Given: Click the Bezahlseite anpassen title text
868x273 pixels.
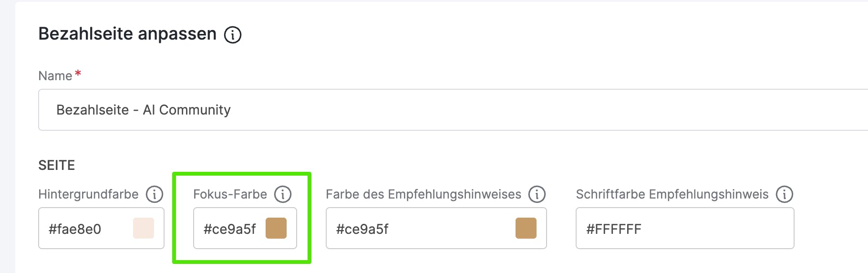Looking at the screenshot, I should pos(127,34).
